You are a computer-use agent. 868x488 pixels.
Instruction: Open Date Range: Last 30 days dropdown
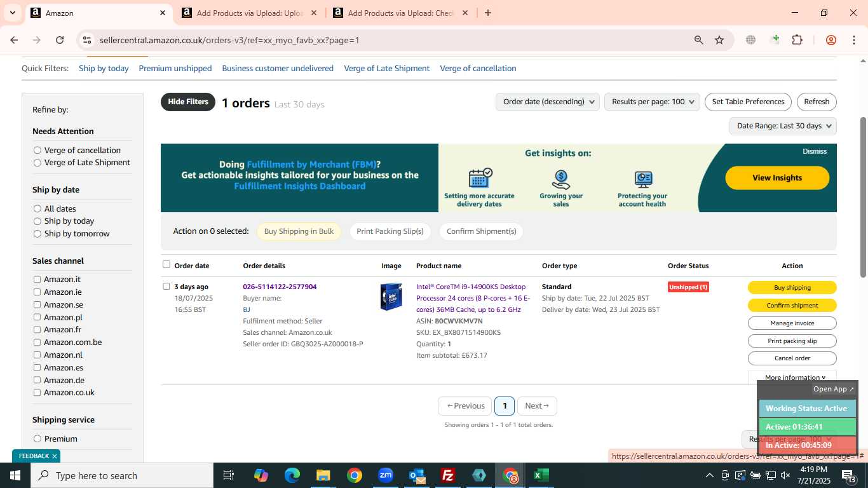[x=783, y=126]
